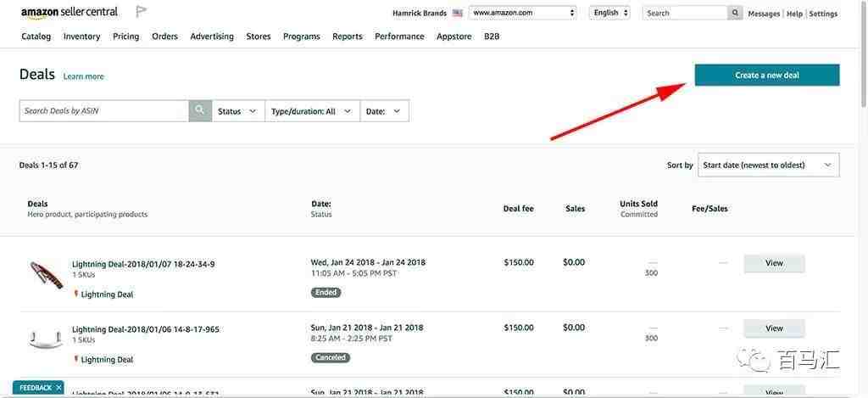
Task: Open the Inventory menu
Action: [x=82, y=36]
